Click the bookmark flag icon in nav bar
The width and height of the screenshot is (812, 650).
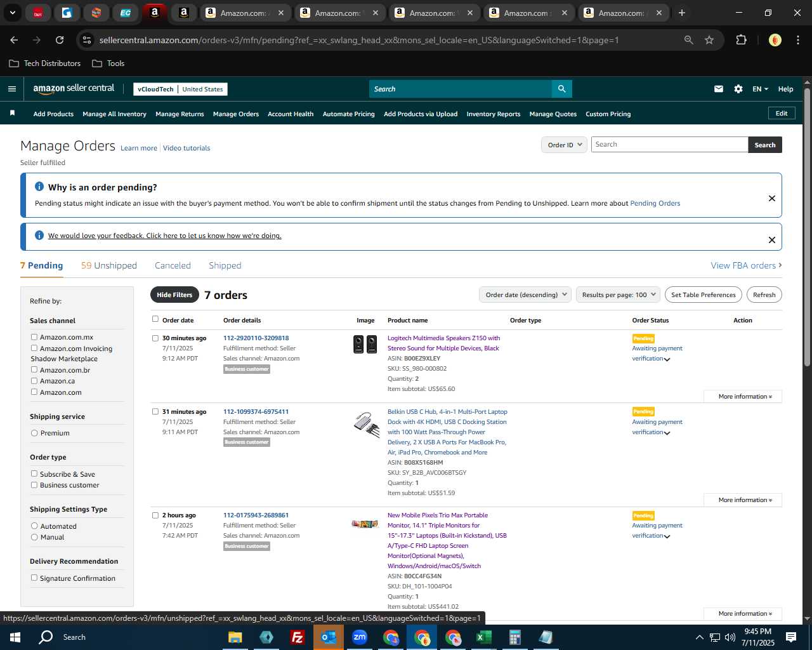[12, 113]
